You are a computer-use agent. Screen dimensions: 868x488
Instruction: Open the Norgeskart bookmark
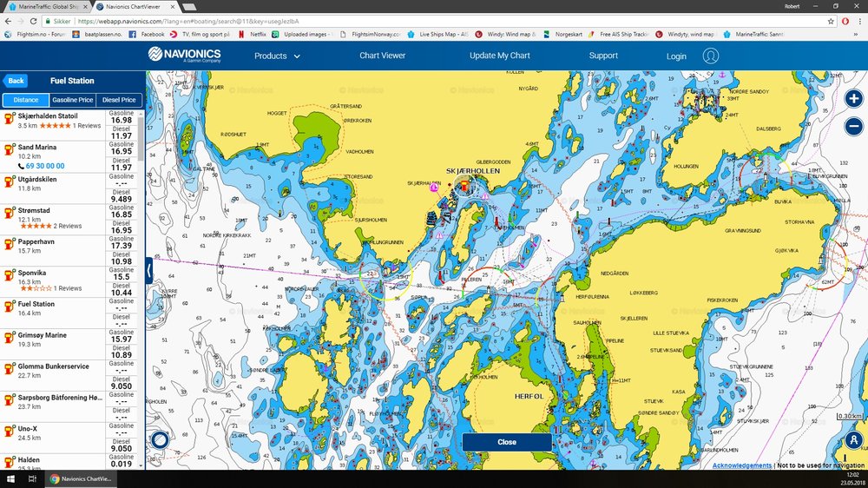point(563,34)
